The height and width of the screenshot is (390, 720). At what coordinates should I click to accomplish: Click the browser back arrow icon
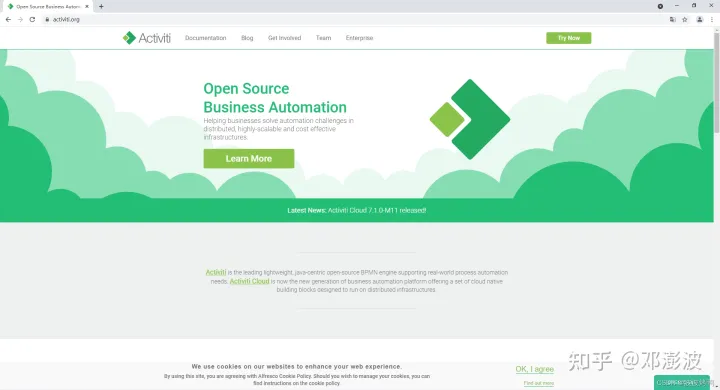8,19
